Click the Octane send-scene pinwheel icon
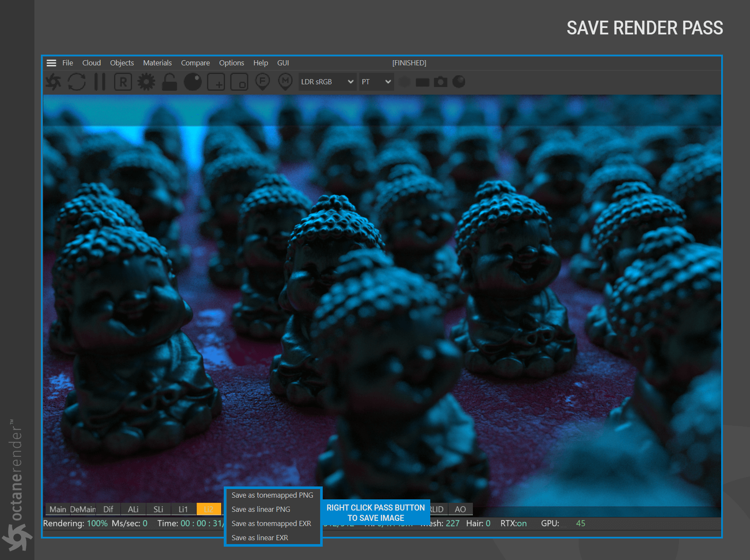Image resolution: width=750 pixels, height=560 pixels. pos(54,82)
